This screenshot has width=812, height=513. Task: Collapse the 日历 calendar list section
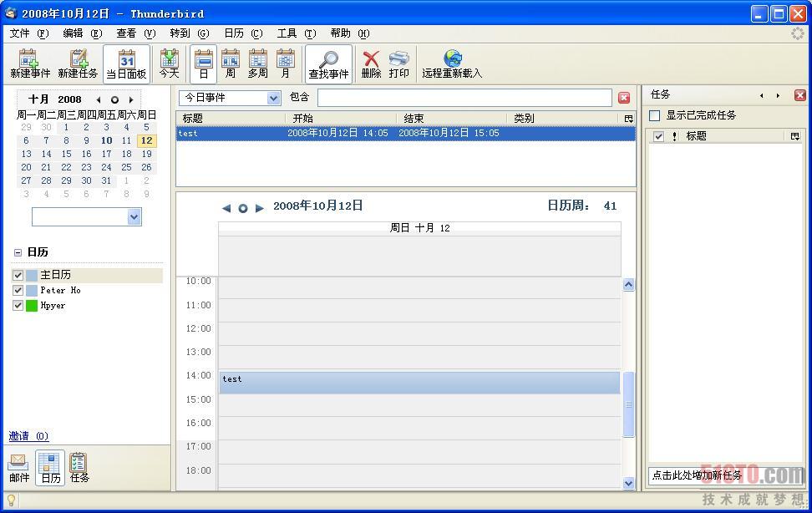point(18,252)
